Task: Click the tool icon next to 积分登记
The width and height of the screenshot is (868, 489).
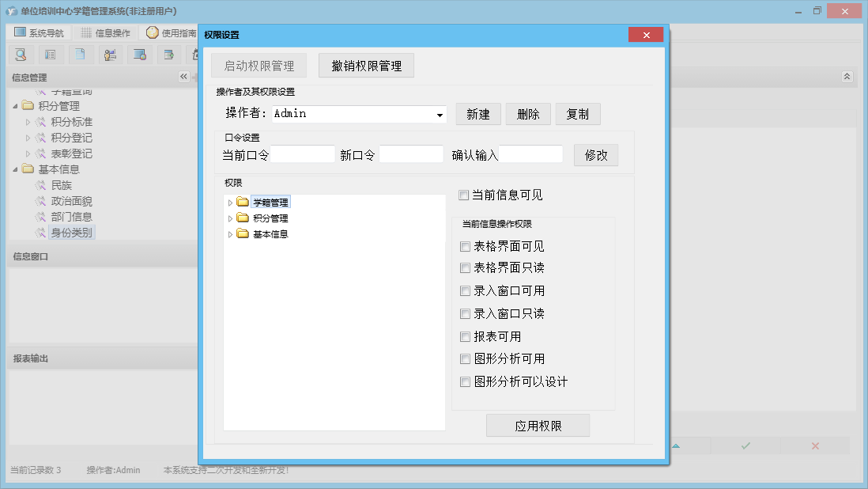Action: [41, 138]
